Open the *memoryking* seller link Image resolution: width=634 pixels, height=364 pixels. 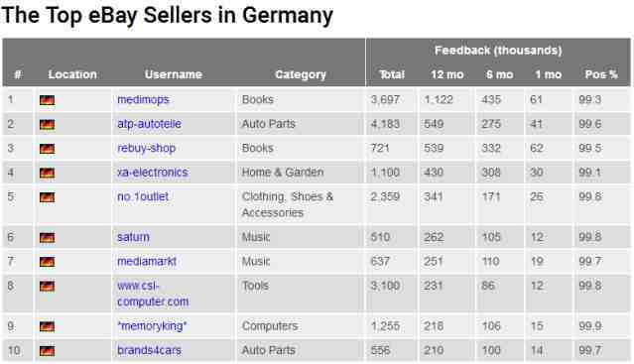tap(152, 326)
